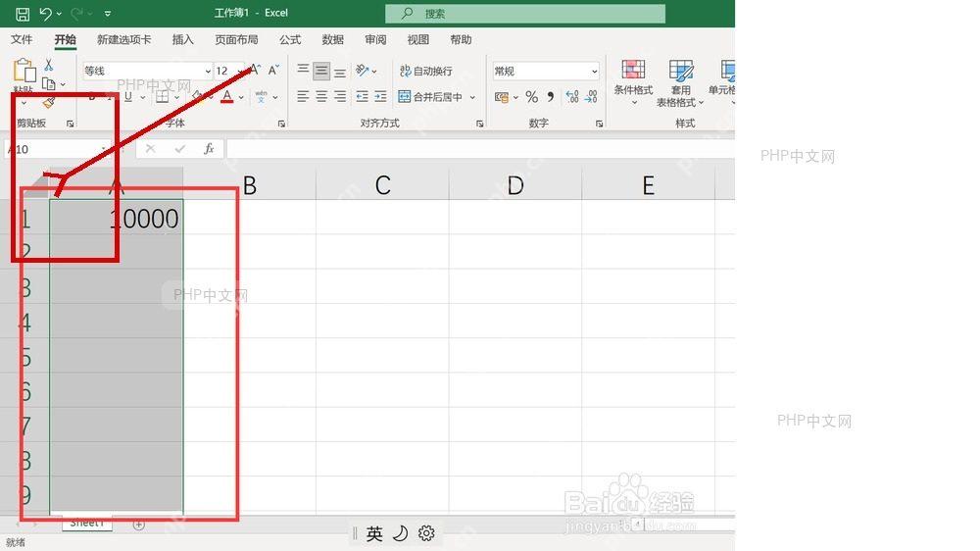
Task: Open the font dialog launcher in 字体 group
Action: pos(282,124)
